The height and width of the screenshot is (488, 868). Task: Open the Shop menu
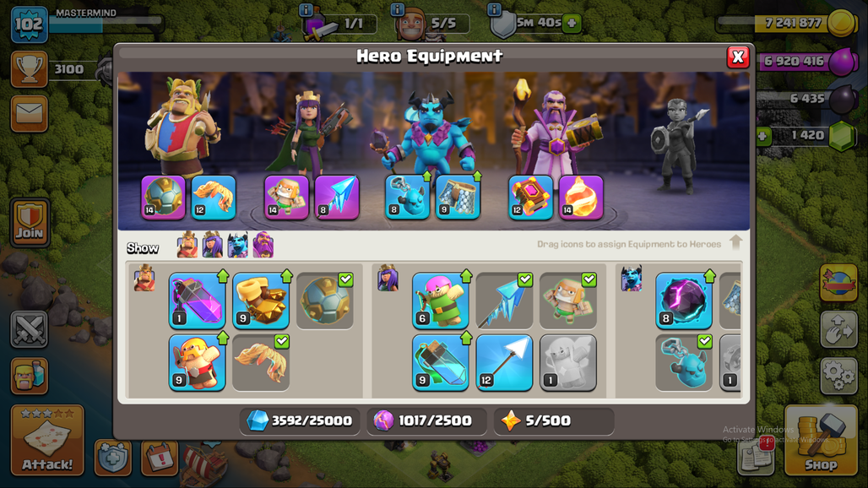click(821, 441)
